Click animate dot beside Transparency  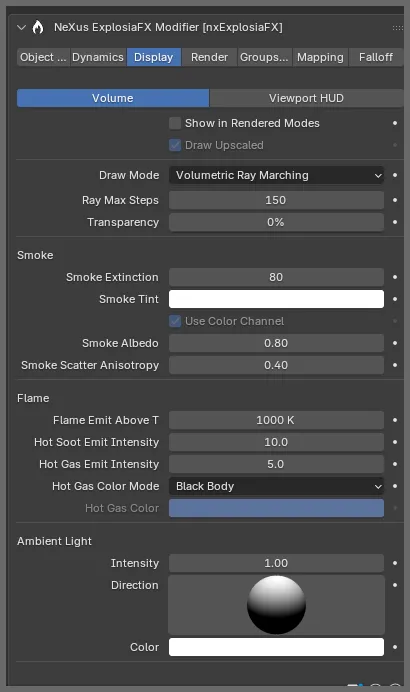tap(395, 222)
